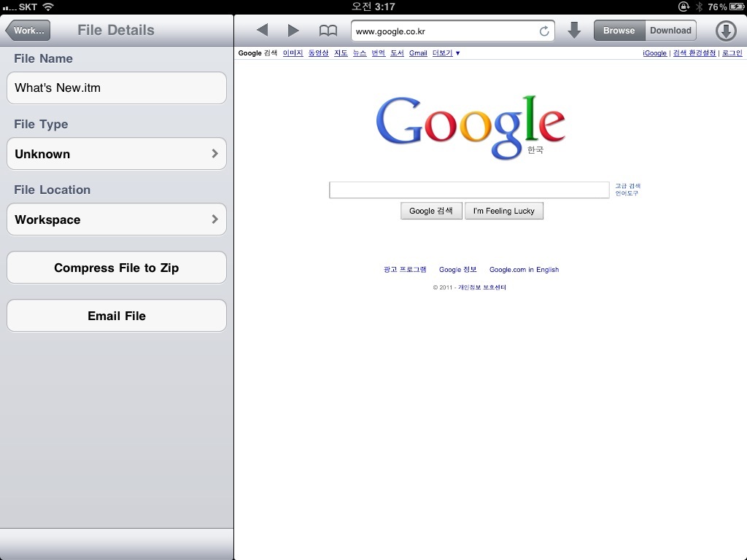Viewport: 747px width, 560px height.
Task: Open the iGoogle link
Action: 654,52
